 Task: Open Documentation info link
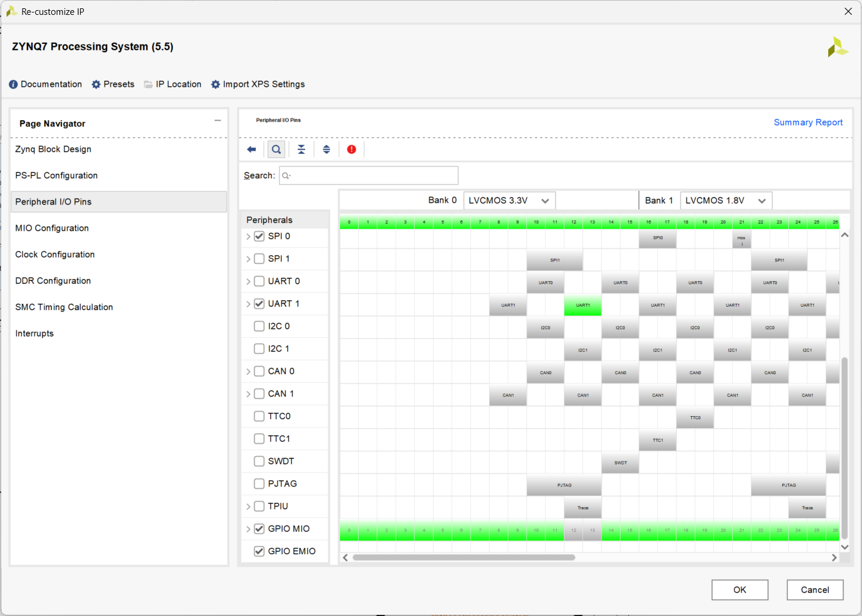point(46,84)
